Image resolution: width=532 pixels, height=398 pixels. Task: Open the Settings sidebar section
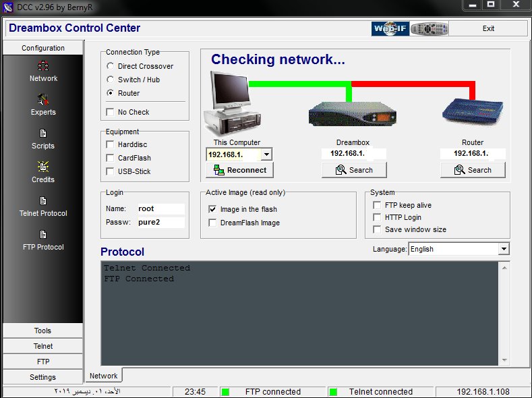(x=42, y=377)
